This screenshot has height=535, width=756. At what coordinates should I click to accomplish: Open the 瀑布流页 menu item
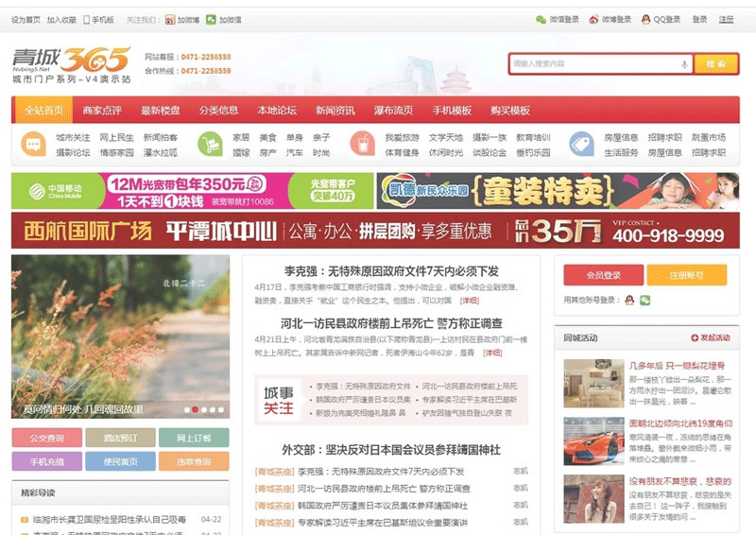click(393, 110)
